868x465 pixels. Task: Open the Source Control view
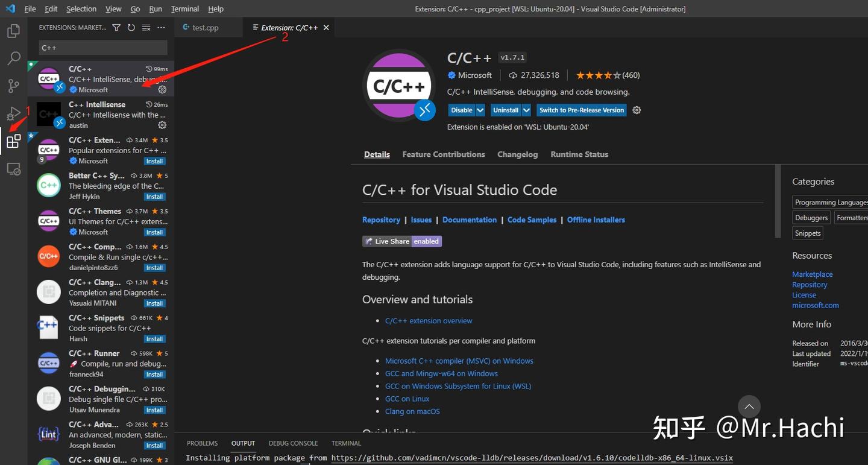[13, 86]
